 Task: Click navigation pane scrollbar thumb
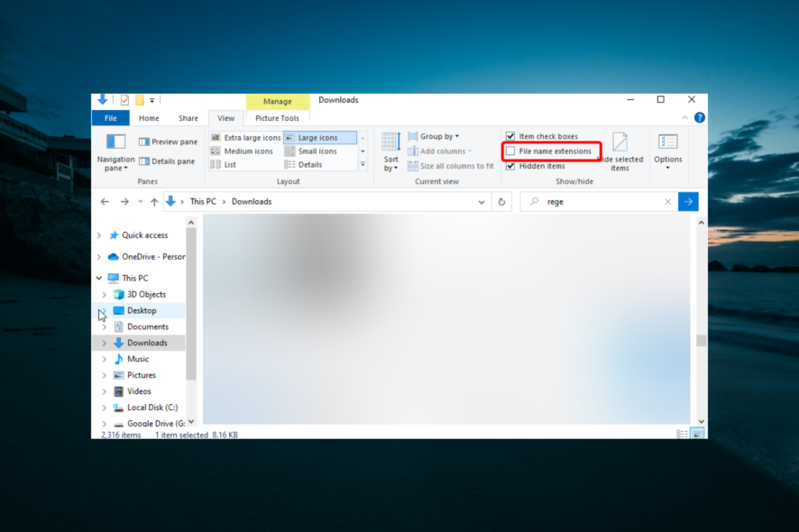[191, 304]
